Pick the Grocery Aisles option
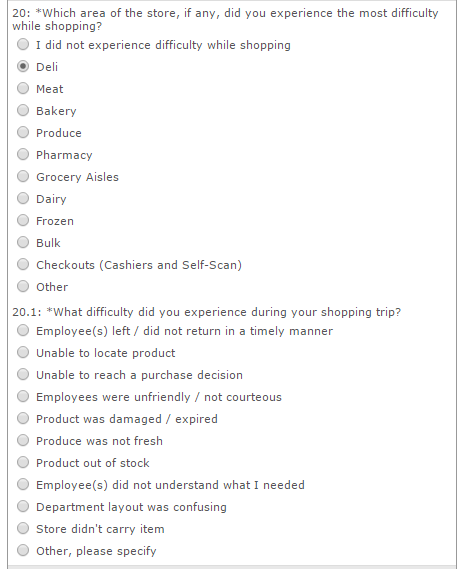 pyautogui.click(x=23, y=176)
